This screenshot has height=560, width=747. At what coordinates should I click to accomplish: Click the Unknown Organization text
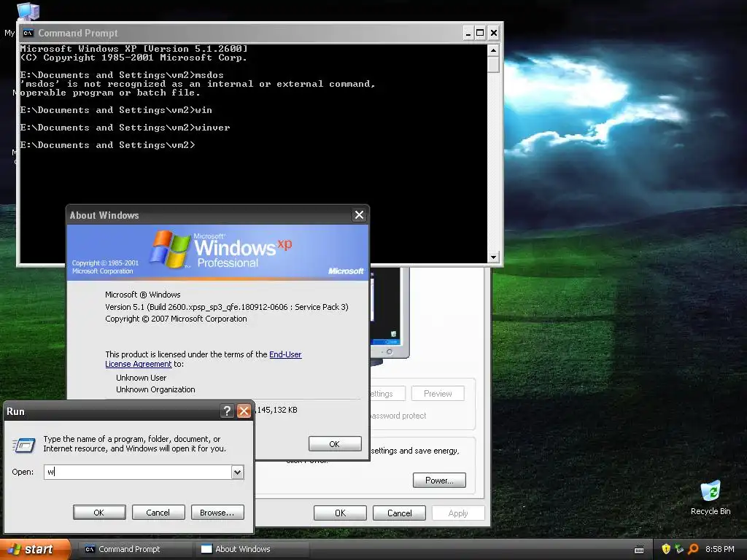(x=155, y=389)
